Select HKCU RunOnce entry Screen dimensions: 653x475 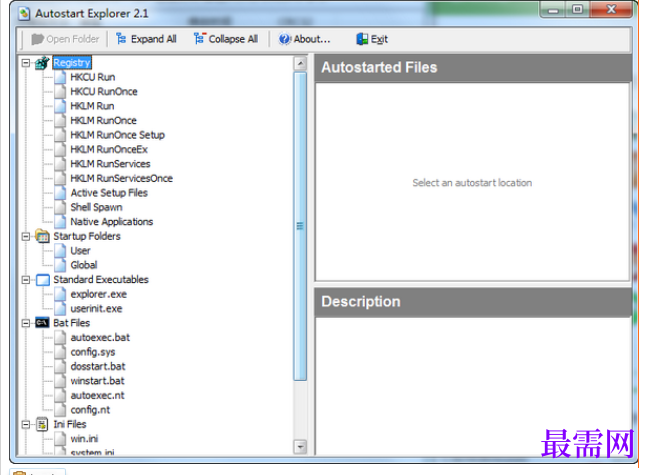(x=104, y=92)
